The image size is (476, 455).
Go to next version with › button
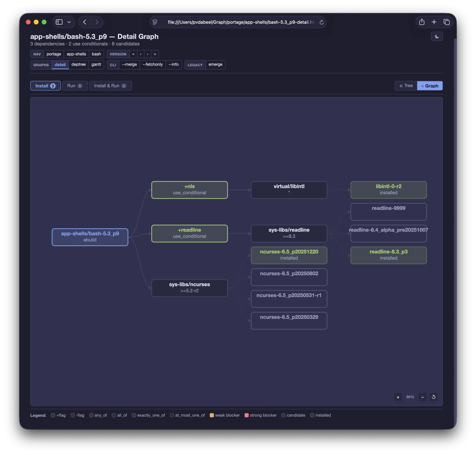[x=148, y=54]
